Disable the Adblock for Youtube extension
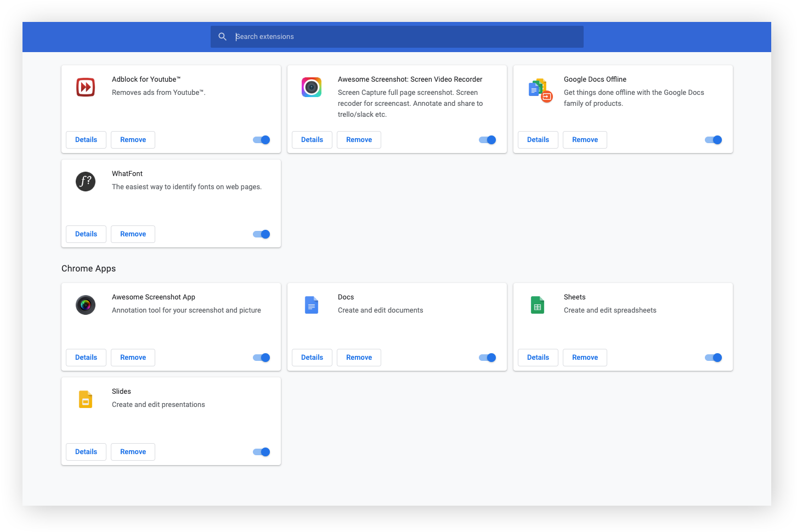797x532 pixels. (261, 139)
